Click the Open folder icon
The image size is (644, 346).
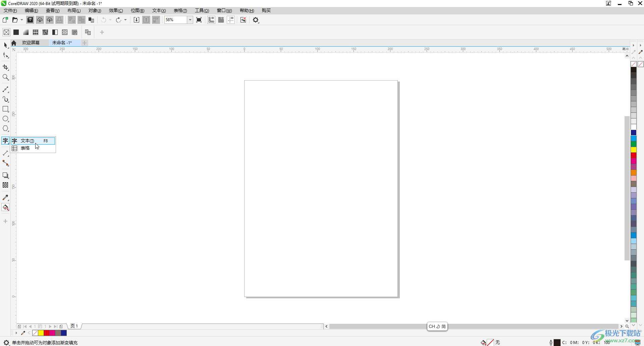point(15,20)
